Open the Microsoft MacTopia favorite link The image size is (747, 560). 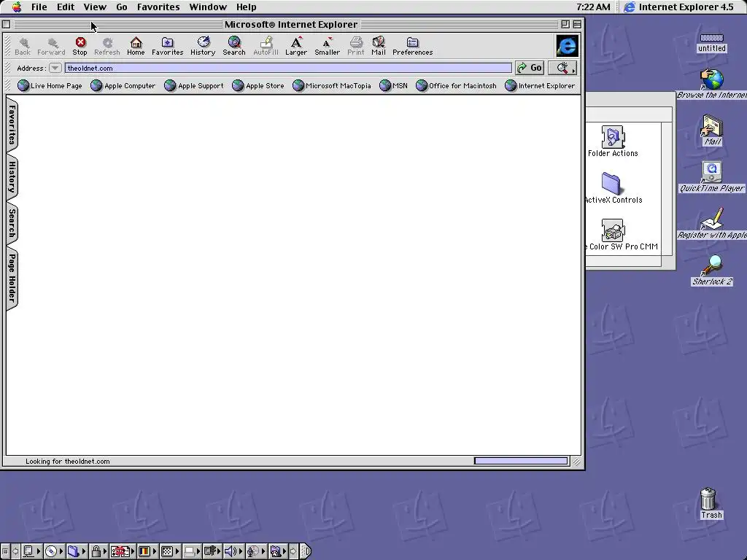(332, 86)
